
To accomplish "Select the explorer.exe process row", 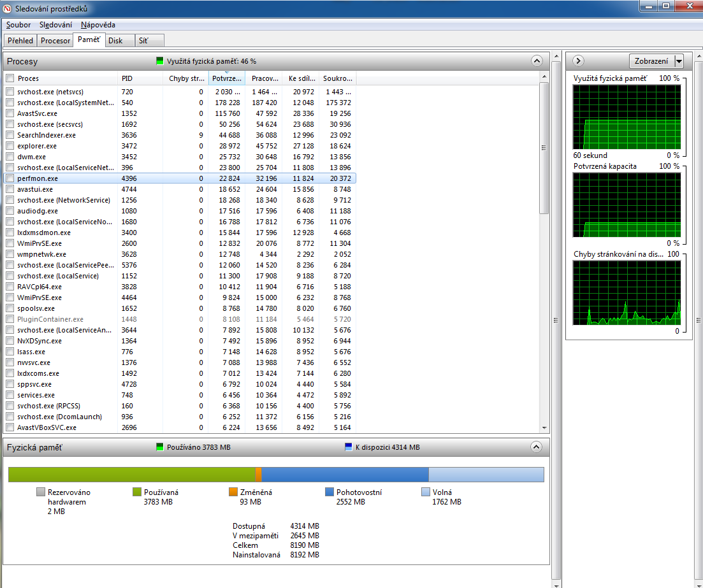I will pos(37,146).
